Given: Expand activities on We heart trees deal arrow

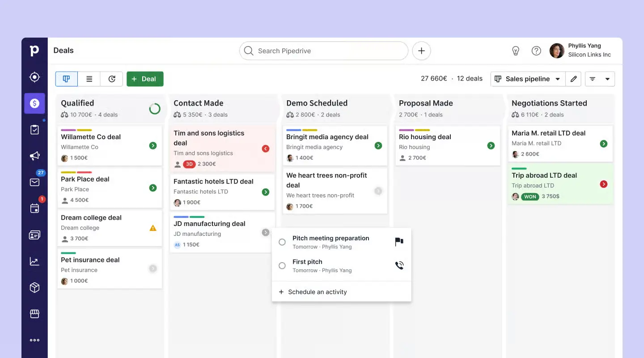Looking at the screenshot, I should click(x=378, y=191).
